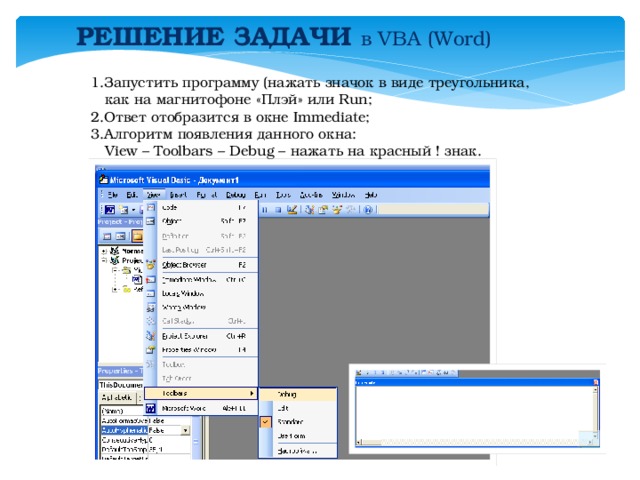Close the Immediate window

pos(596,382)
